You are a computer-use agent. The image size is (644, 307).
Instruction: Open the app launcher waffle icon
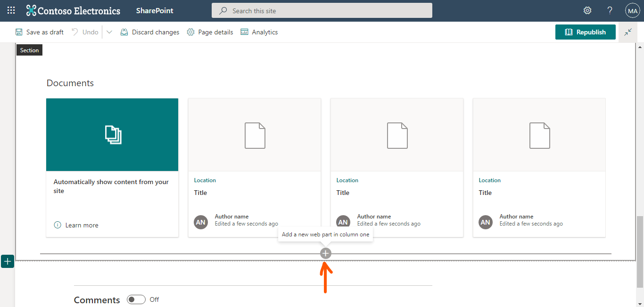coord(11,10)
